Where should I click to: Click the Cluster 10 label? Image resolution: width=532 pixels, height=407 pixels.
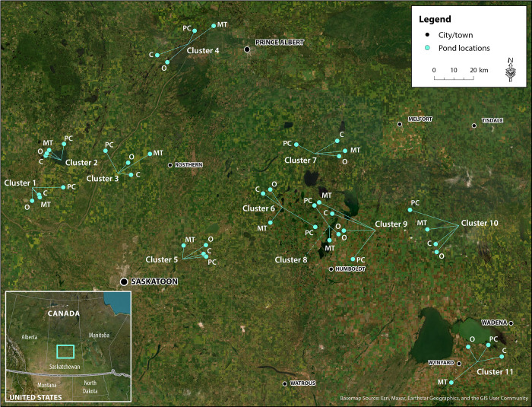click(x=480, y=223)
